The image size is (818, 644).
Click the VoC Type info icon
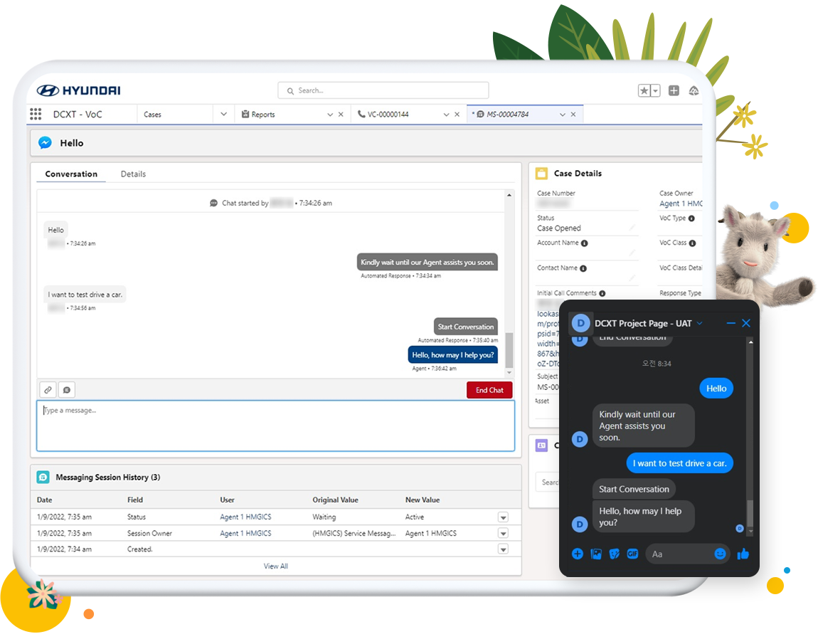pos(692,218)
